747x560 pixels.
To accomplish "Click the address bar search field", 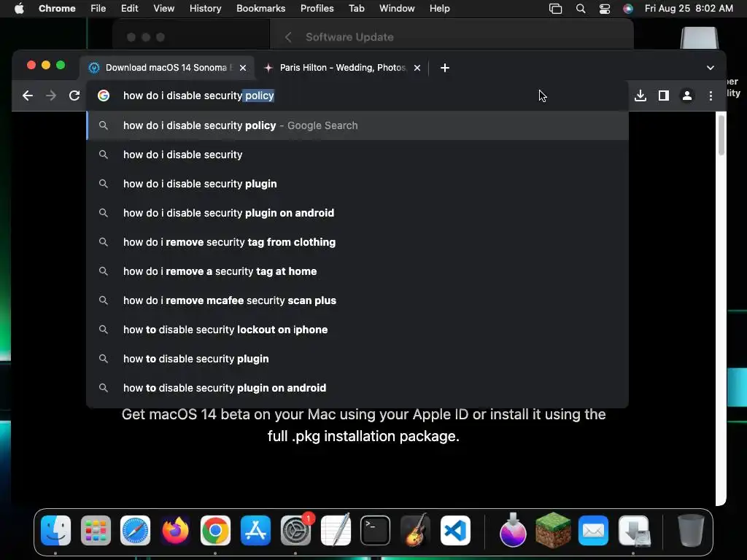I will point(357,96).
